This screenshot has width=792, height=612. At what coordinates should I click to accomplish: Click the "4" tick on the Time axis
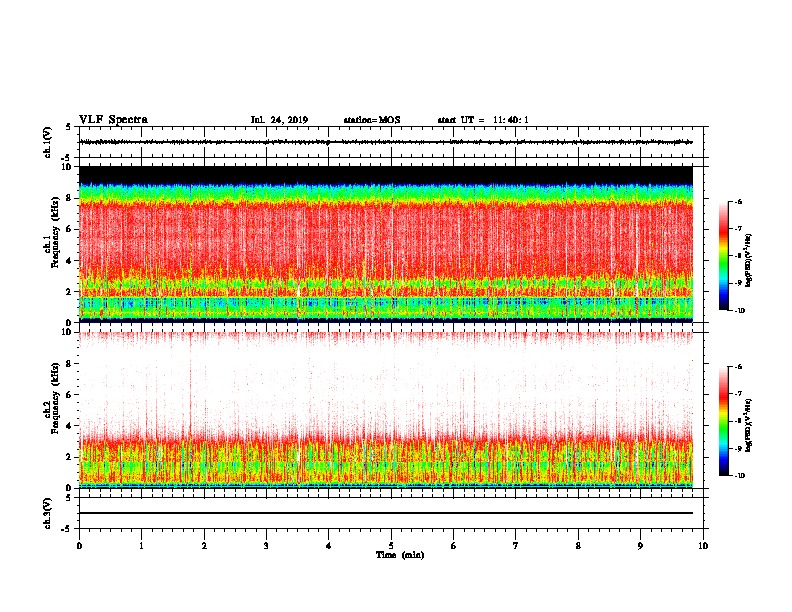pos(329,545)
